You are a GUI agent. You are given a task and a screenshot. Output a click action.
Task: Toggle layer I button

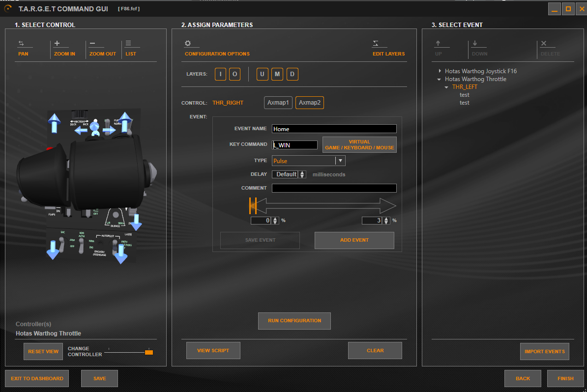pos(220,74)
